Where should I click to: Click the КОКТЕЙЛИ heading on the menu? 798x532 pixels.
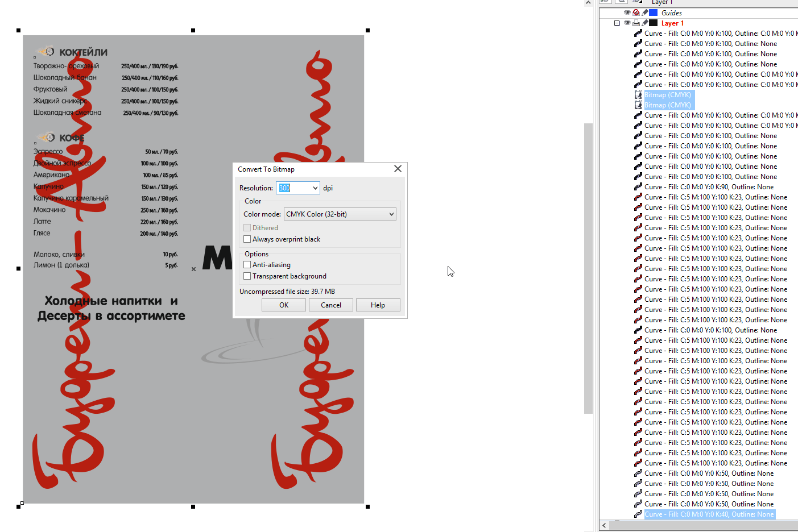(x=83, y=52)
